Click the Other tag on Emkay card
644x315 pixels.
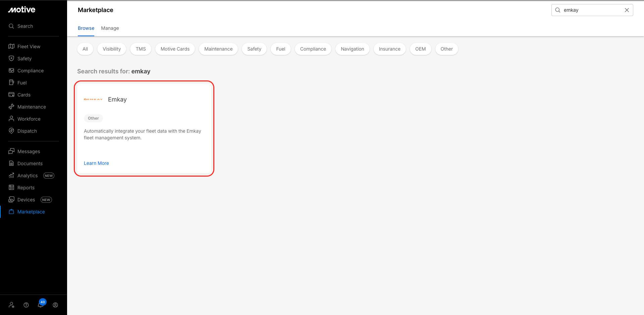[x=93, y=118]
